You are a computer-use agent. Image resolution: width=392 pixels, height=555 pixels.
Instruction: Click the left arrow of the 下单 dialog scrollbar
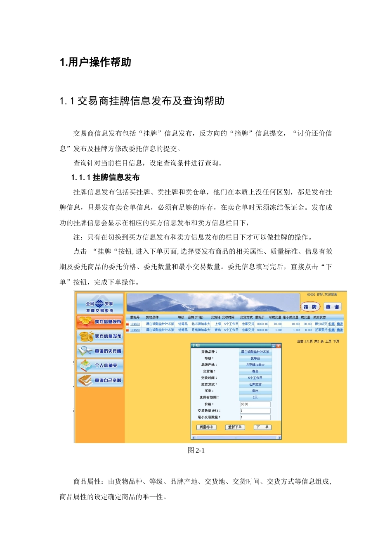tap(193, 437)
